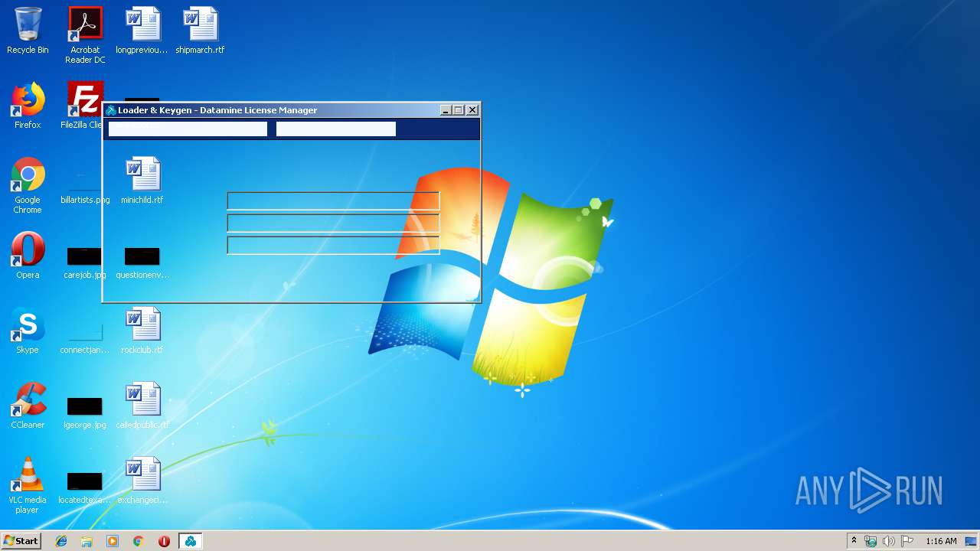This screenshot has height=551, width=980.
Task: Focus the middle input field in License Manager
Action: (x=333, y=223)
